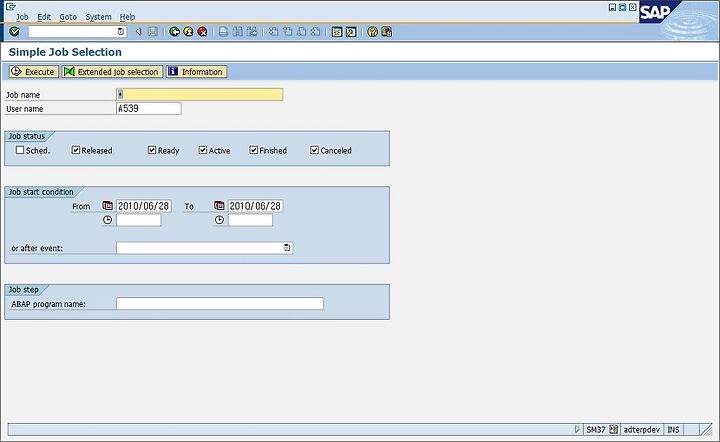Image resolution: width=720 pixels, height=442 pixels.
Task: Click the First Page icon
Action: pyautogui.click(x=273, y=32)
